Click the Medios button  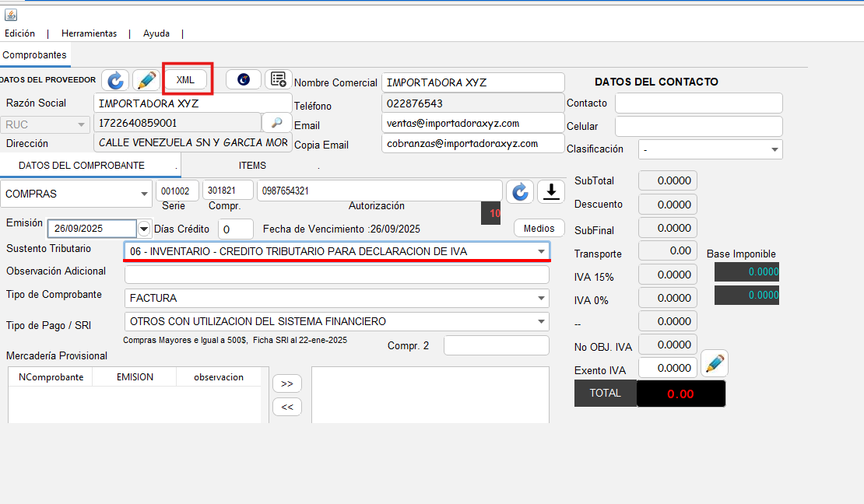pyautogui.click(x=539, y=228)
